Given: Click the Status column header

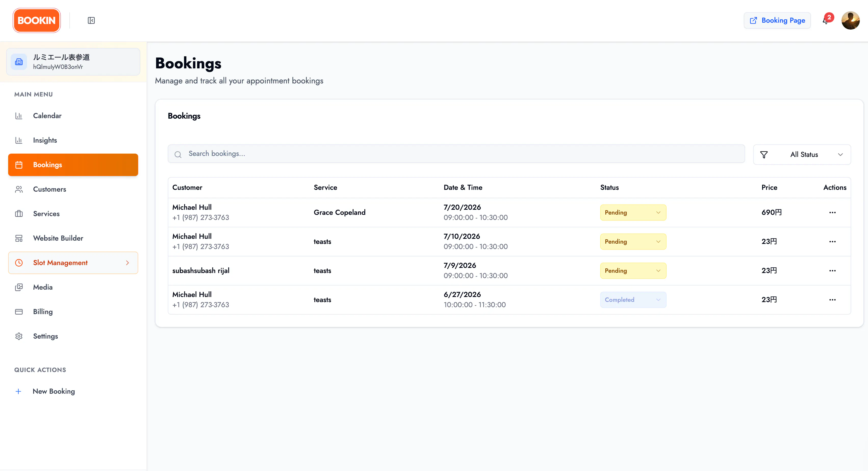Looking at the screenshot, I should (x=609, y=188).
